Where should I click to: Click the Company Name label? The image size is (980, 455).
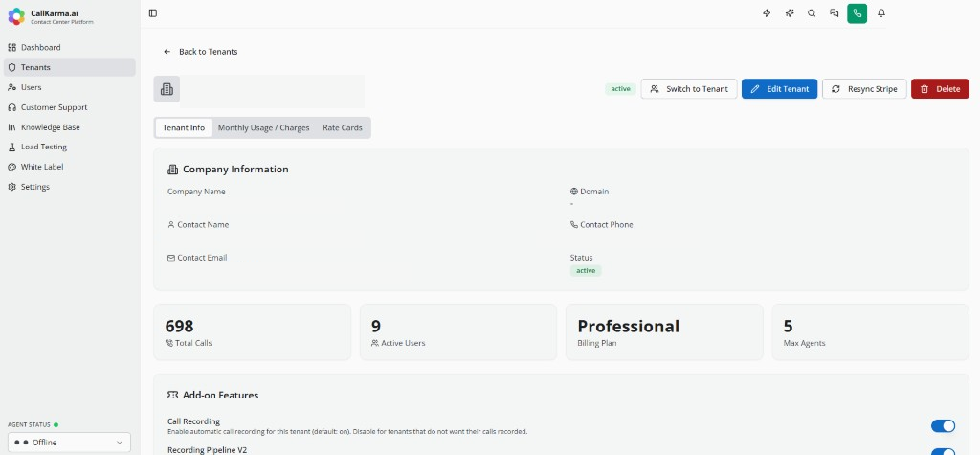[196, 192]
